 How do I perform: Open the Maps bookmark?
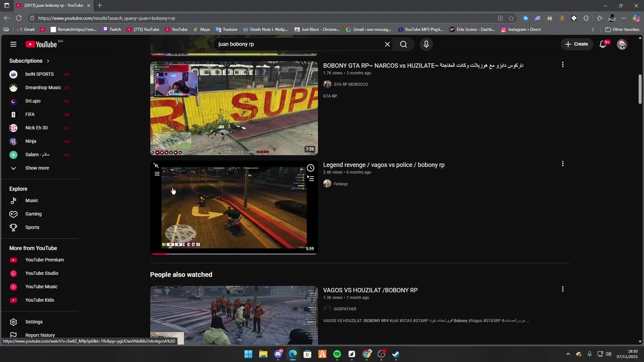[201, 30]
